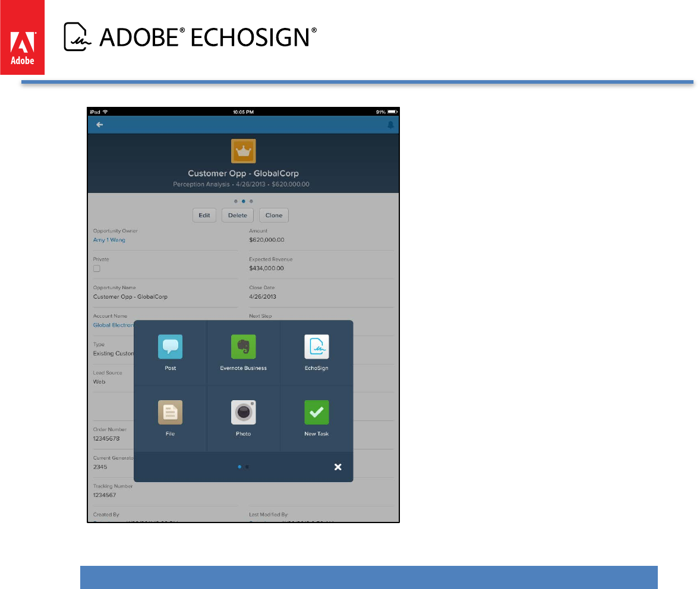The width and height of the screenshot is (700, 589).
Task: Click the Customer Opp - GlobalCorp title
Action: [243, 173]
